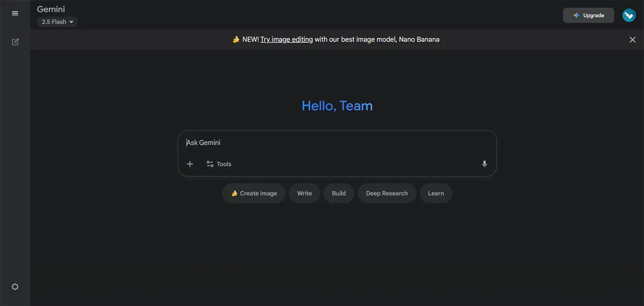644x306 pixels.
Task: Click the Gemini title in the header
Action: [51, 9]
